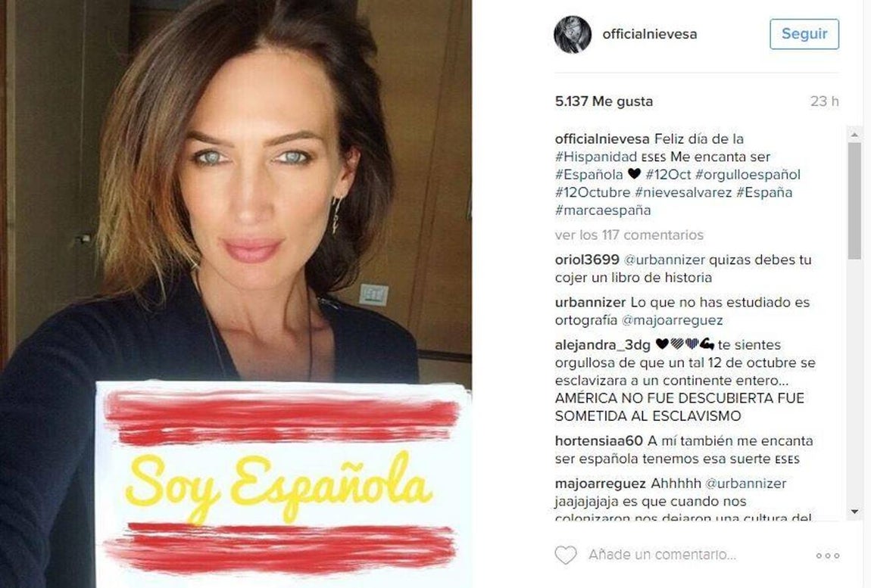Click the comment scrollbar up arrow
Screen dimensions: 871x588
pos(854,135)
